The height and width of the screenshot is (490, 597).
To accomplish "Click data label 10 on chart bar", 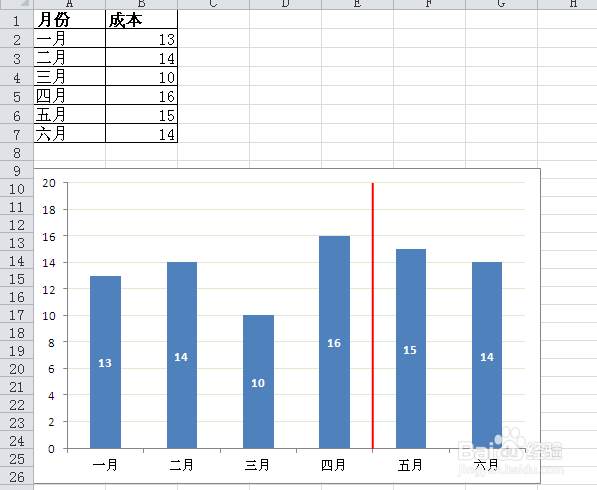I will point(258,383).
